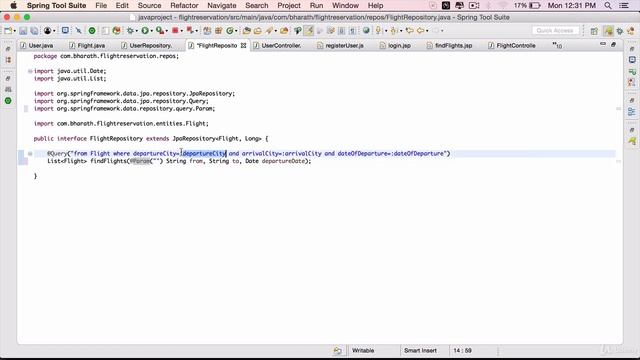The height and width of the screenshot is (360, 640).
Task: Click the import java.util.List line
Action: 70,79
